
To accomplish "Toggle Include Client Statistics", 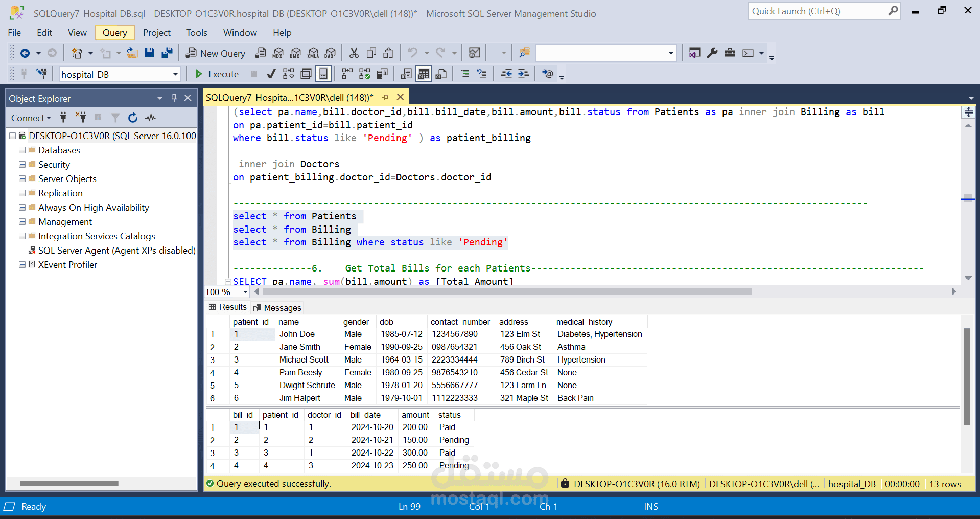I will coord(382,74).
